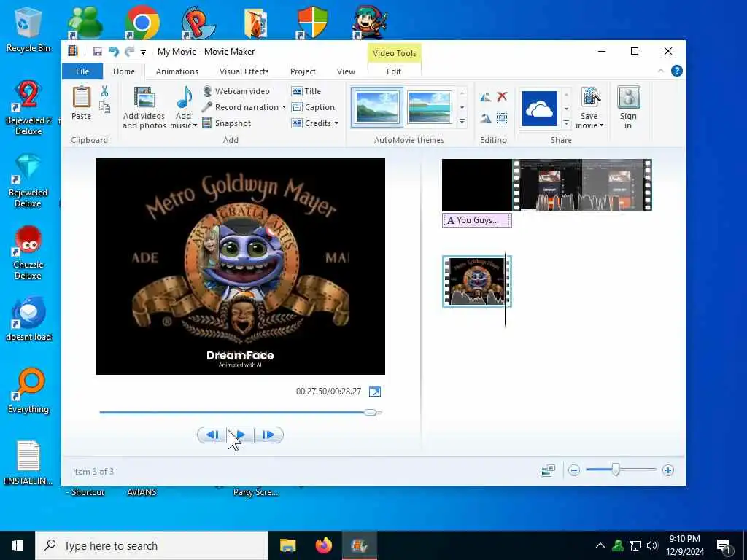The image size is (747, 560).
Task: Open the Video Tools Edit tab
Action: coord(394,71)
